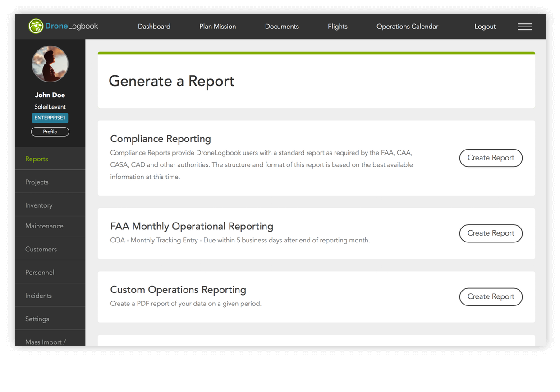Image resolution: width=560 pixels, height=392 pixels.
Task: Open Projects from the sidebar
Action: (37, 182)
